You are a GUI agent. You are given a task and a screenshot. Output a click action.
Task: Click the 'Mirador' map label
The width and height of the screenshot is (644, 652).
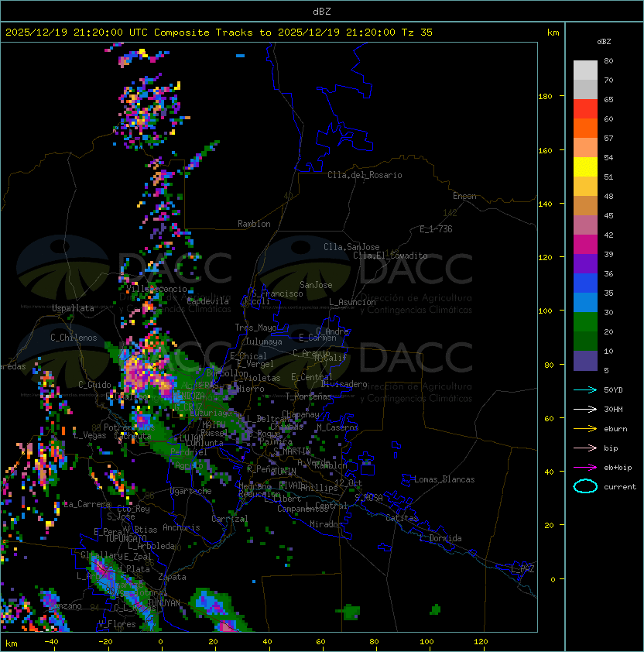pyautogui.click(x=326, y=524)
